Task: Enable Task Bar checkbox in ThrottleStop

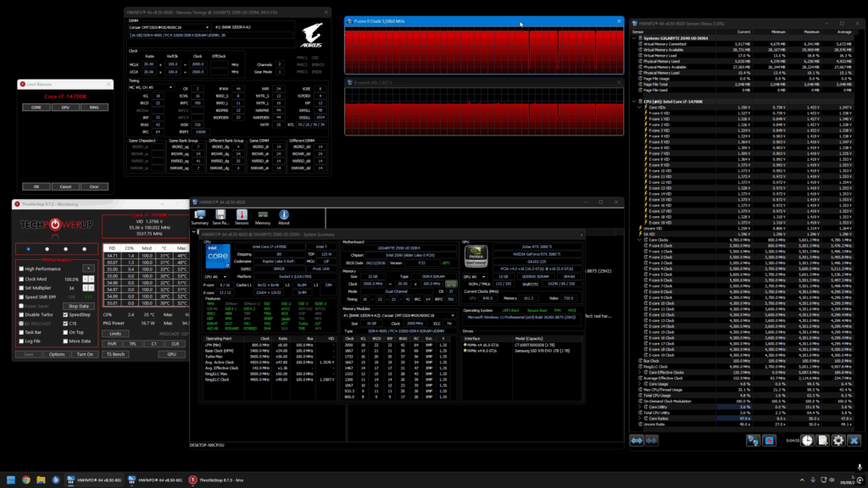Action: pos(21,332)
